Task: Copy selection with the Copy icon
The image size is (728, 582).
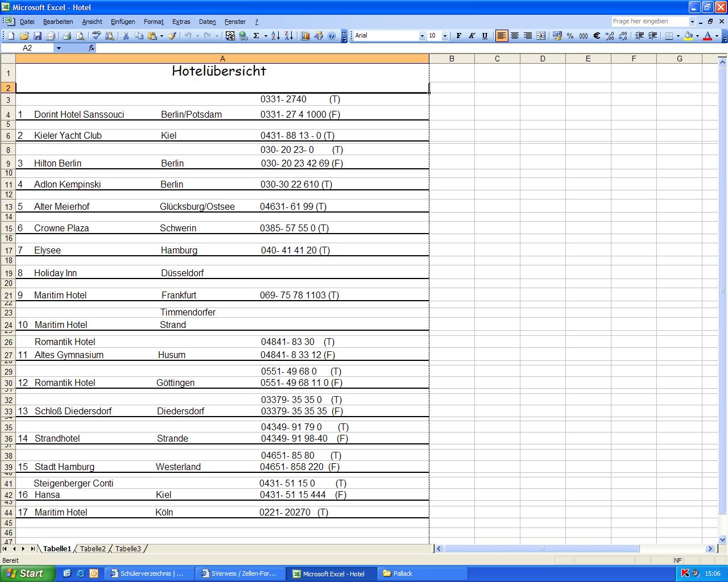Action: (139, 36)
